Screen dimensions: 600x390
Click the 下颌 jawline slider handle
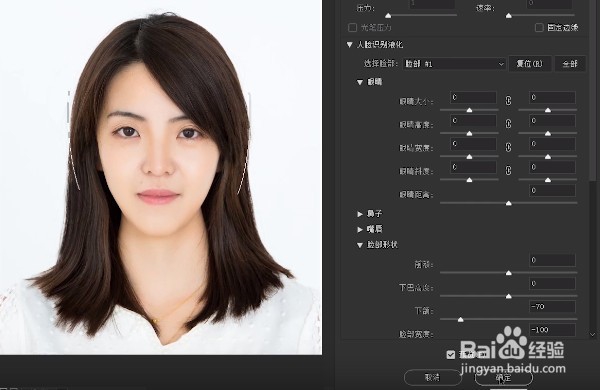[x=460, y=320]
